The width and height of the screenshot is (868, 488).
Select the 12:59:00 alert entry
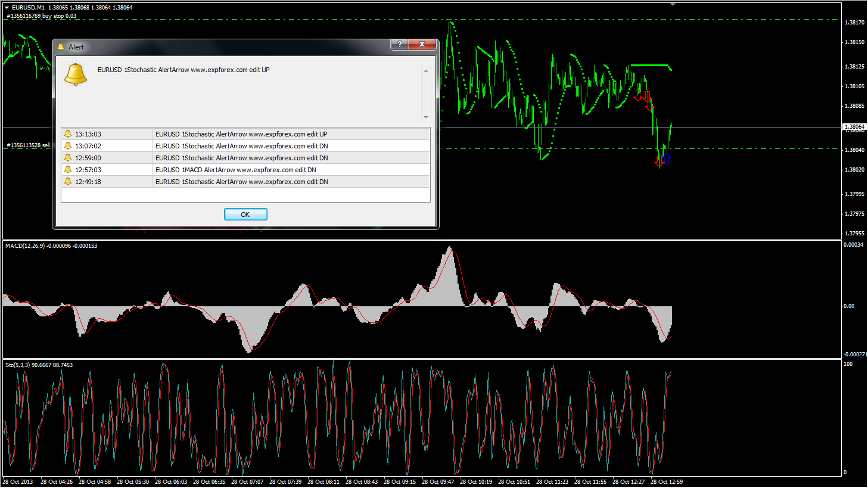tap(241, 158)
